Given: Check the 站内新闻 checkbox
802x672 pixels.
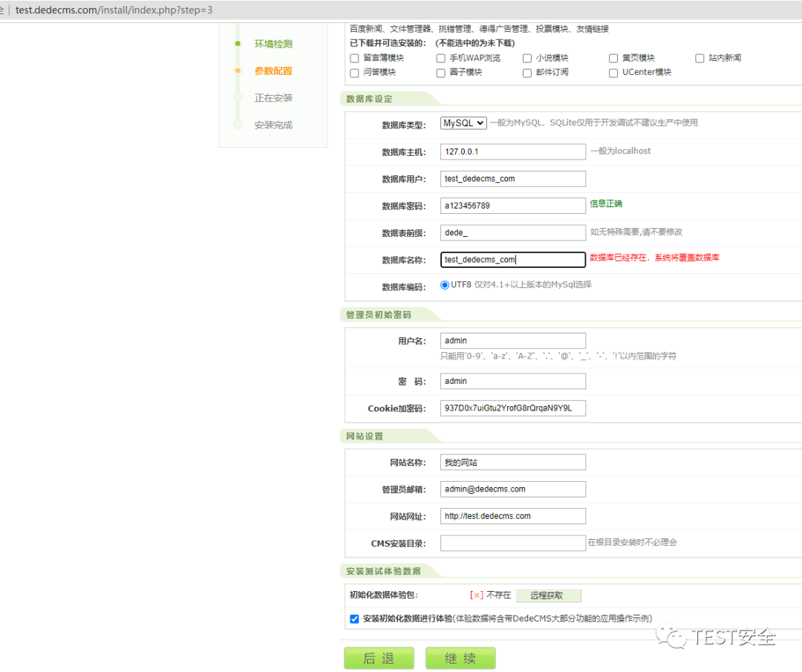Looking at the screenshot, I should (x=700, y=59).
